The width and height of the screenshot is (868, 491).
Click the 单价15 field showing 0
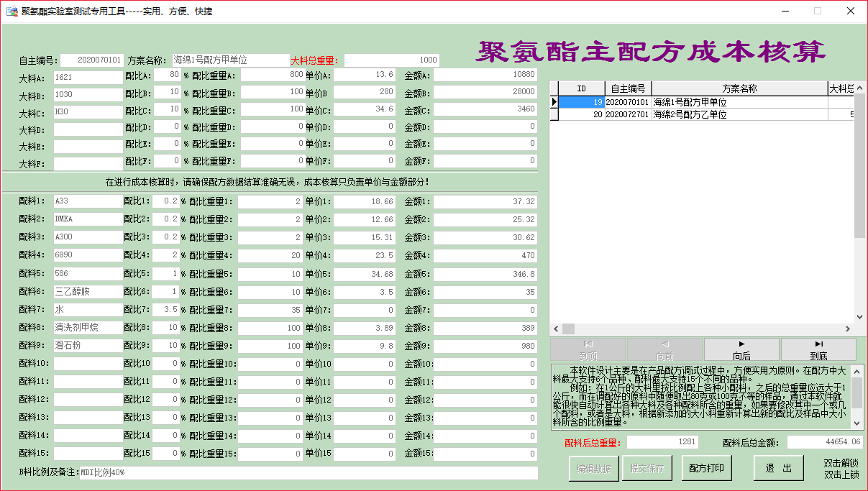pyautogui.click(x=363, y=455)
